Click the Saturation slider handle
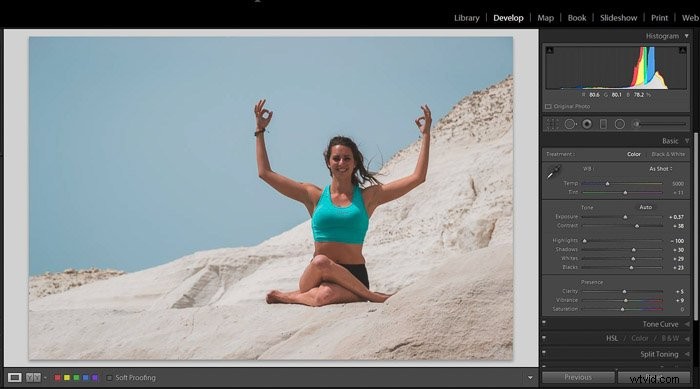Viewport: 700px width, 389px height. click(x=622, y=309)
